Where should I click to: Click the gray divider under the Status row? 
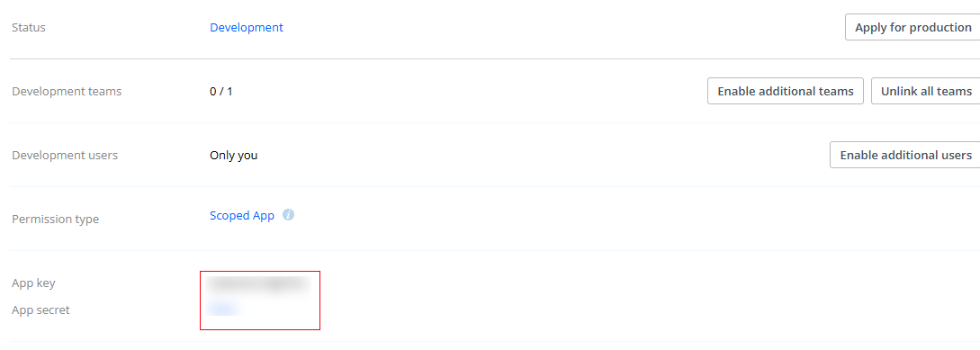click(x=495, y=58)
